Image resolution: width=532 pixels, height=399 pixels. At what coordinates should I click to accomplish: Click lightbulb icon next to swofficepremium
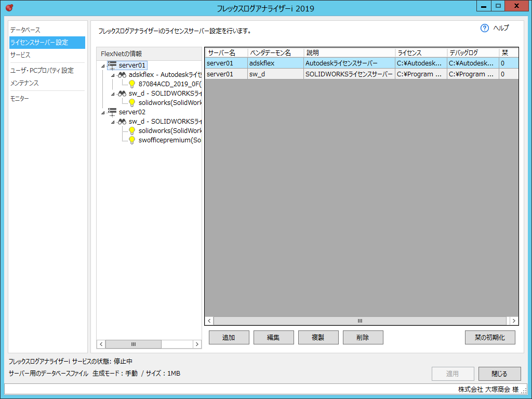132,140
